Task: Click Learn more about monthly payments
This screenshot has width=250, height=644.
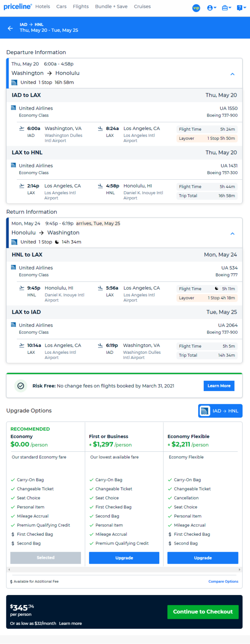Action: pyautogui.click(x=70, y=623)
